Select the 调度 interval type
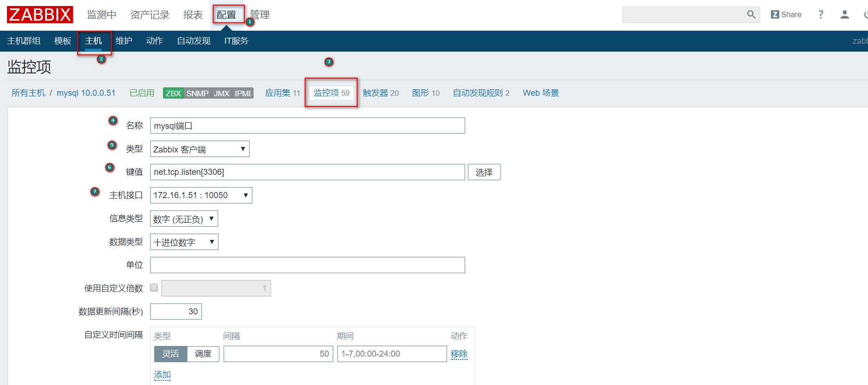This screenshot has width=868, height=385. [x=203, y=354]
